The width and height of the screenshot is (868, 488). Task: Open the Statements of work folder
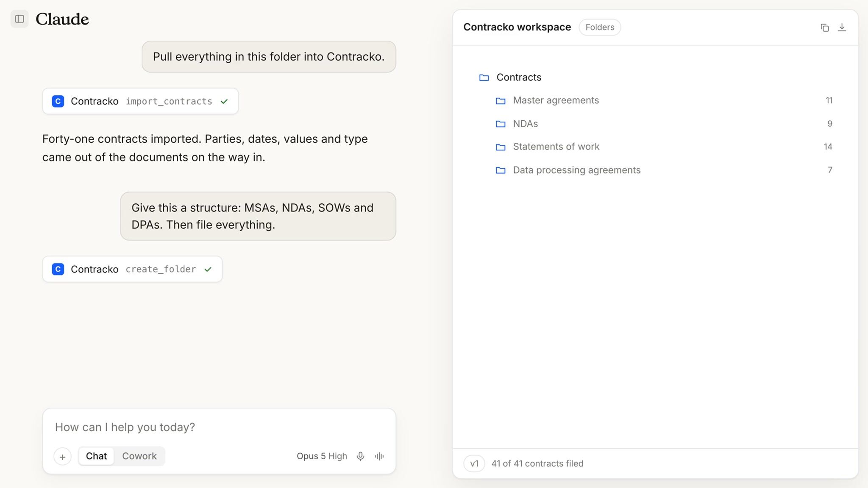coord(664,147)
